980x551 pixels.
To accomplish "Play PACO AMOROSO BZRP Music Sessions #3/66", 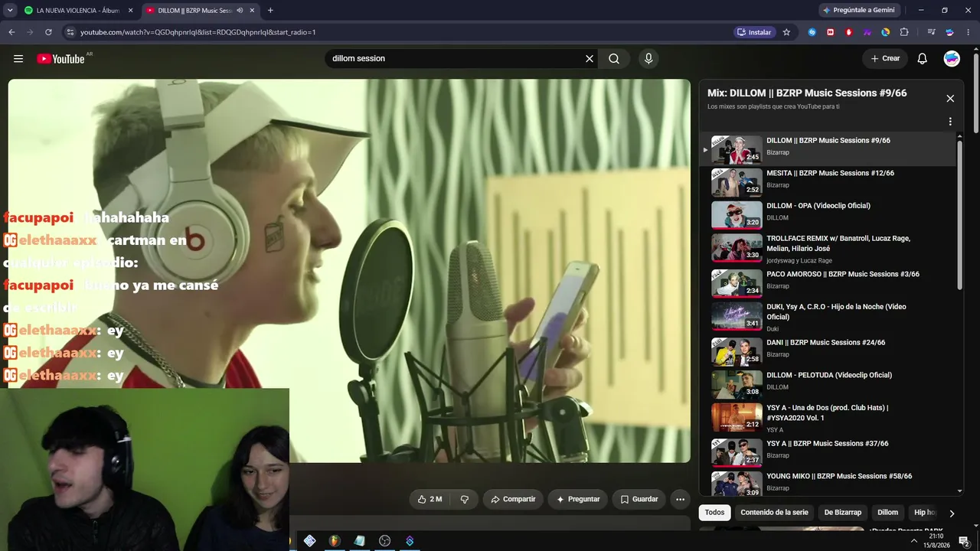I will [828, 282].
